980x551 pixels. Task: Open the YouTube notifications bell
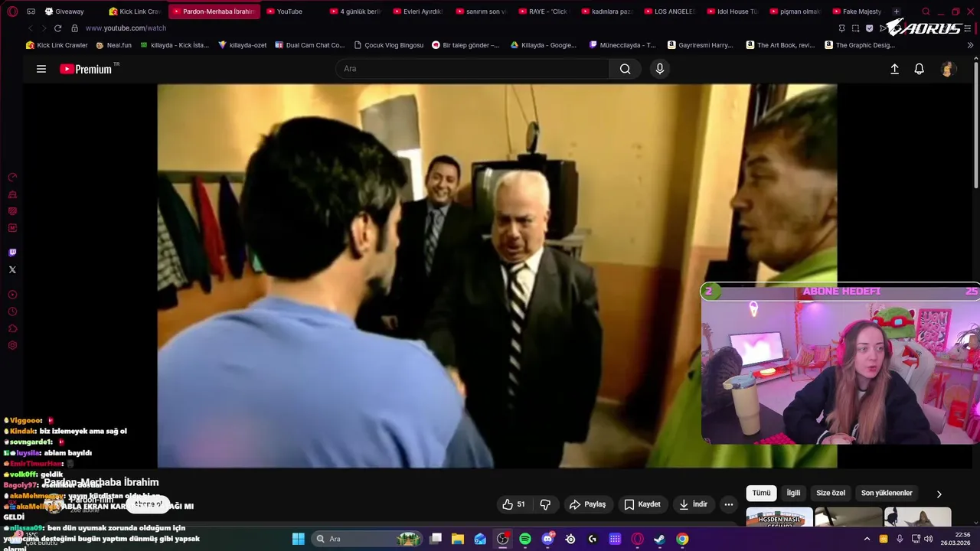(x=920, y=69)
